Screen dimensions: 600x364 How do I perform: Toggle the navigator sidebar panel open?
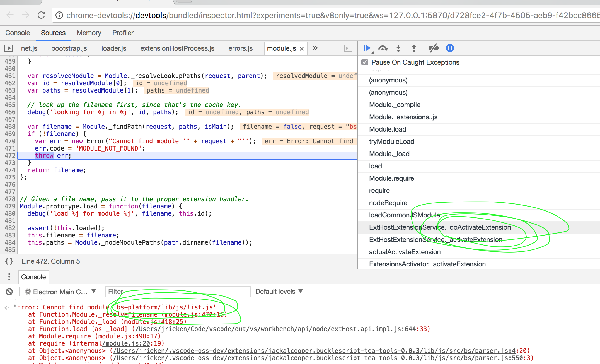click(8, 48)
